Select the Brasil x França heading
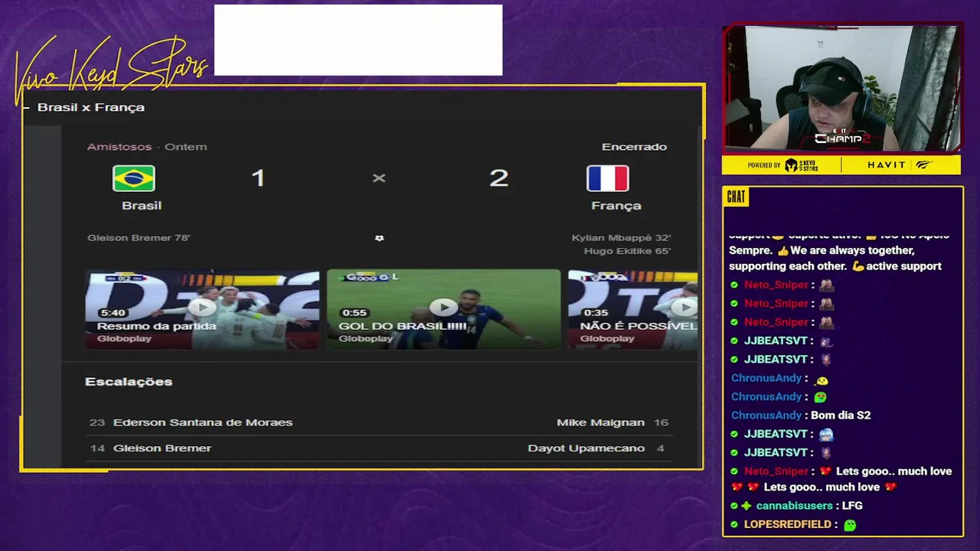This screenshot has height=551, width=980. 91,107
